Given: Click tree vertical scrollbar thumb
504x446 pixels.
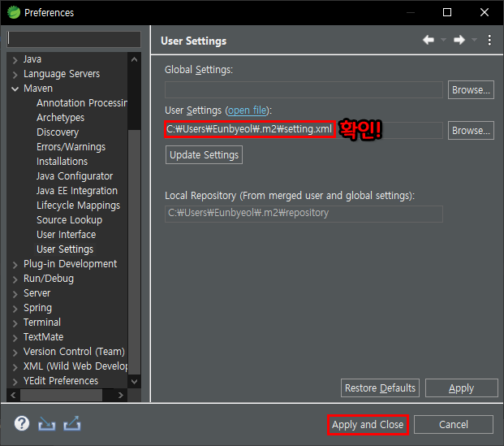Looking at the screenshot, I should click(x=135, y=252).
